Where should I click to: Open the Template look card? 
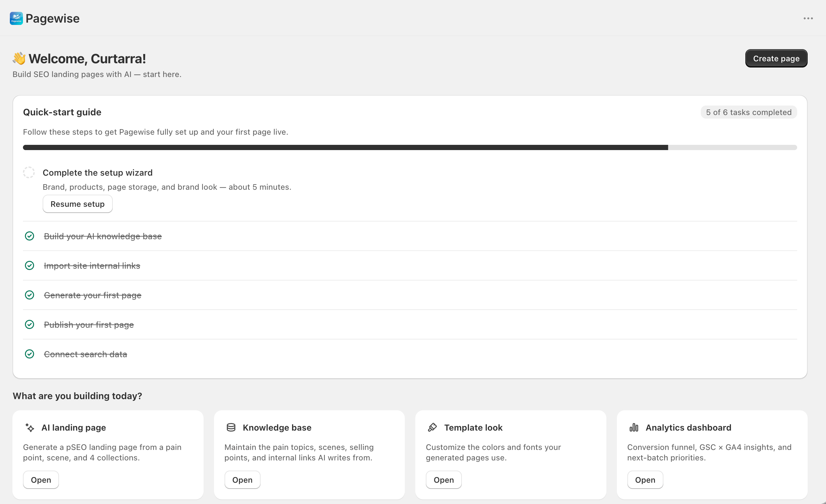[443, 480]
